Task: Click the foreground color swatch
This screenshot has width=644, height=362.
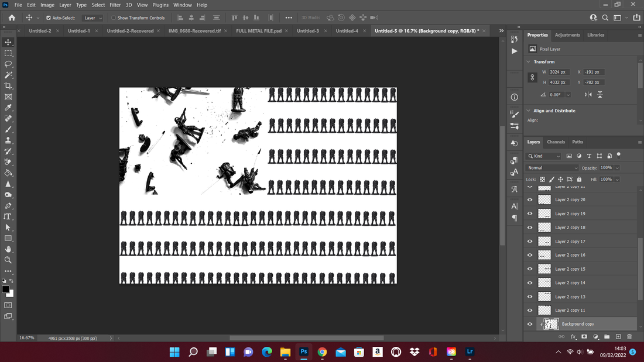Action: (x=5, y=289)
